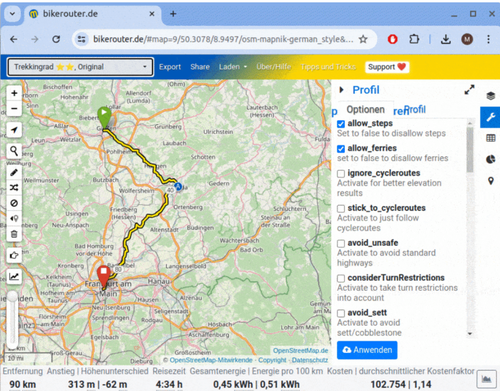Click the Anwenden apply button
This screenshot has height=391, width=500.
click(x=367, y=350)
